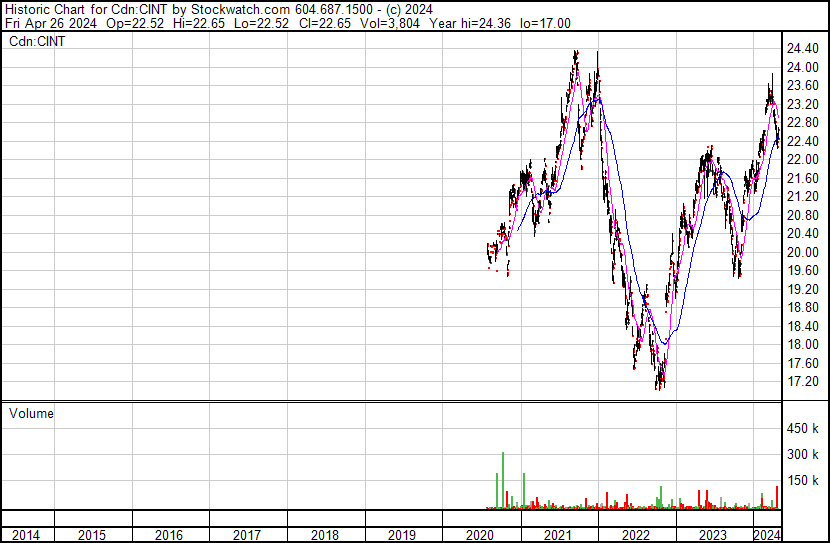Screen dimensions: 830x543
Task: Click the 150 k volume axis label
Action: click(x=805, y=481)
